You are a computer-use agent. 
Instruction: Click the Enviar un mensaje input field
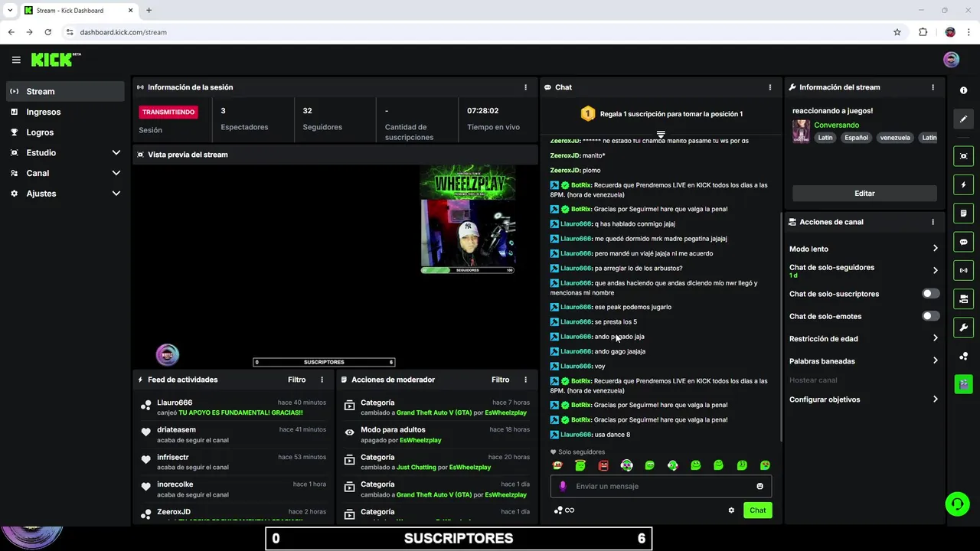[661, 486]
